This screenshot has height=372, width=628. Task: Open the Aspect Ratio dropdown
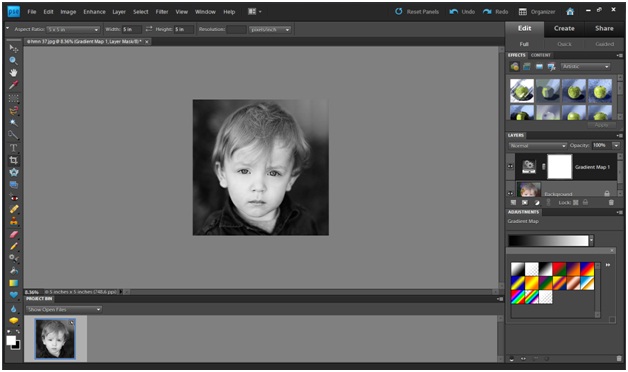pyautogui.click(x=73, y=30)
